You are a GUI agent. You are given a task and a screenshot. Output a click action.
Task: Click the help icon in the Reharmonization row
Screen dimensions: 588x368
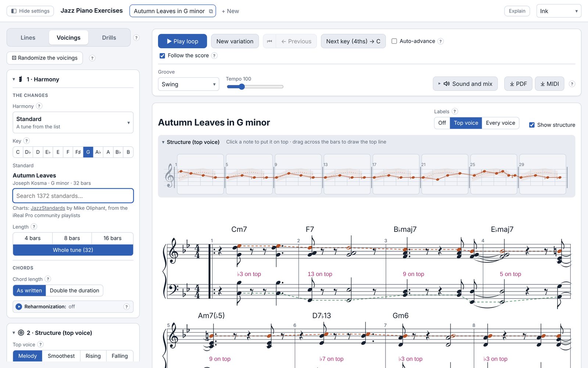pyautogui.click(x=126, y=307)
